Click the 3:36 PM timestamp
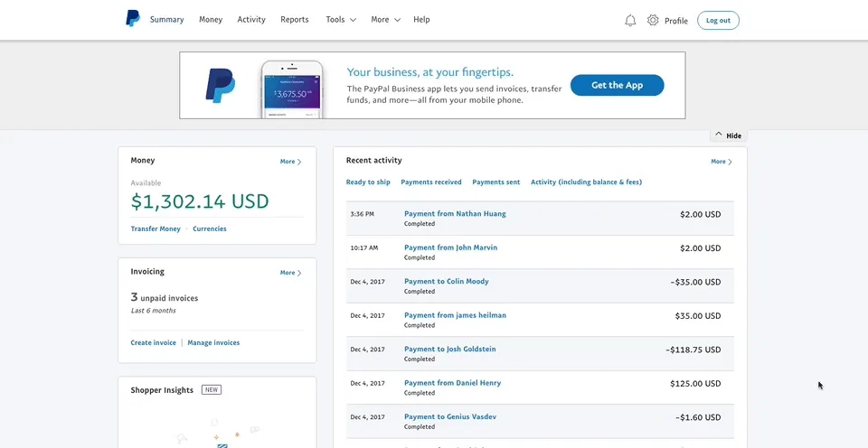Screen dimensions: 868x448 [362, 213]
